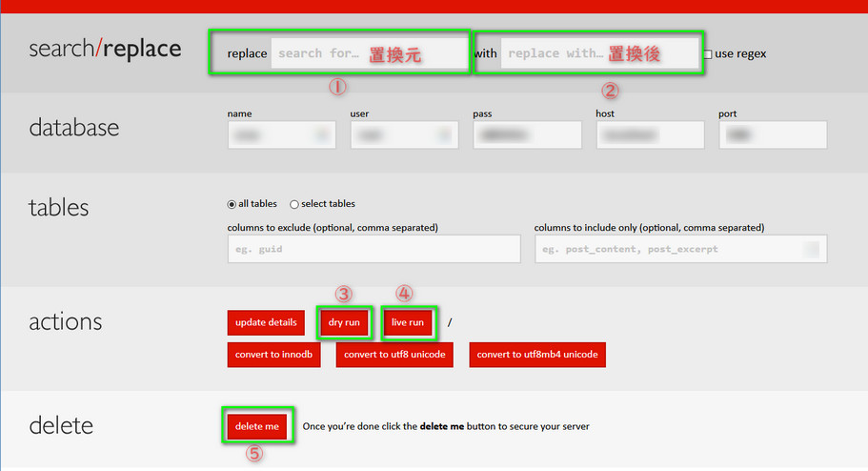Enable the 'use regex' checkbox
Image resolution: width=868 pixels, height=471 pixels.
click(707, 54)
